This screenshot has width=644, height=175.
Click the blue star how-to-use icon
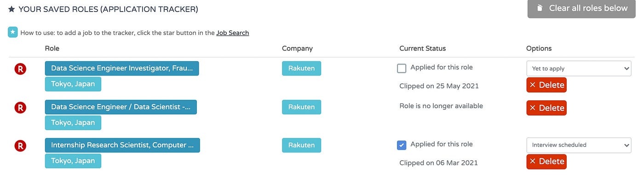[13, 32]
